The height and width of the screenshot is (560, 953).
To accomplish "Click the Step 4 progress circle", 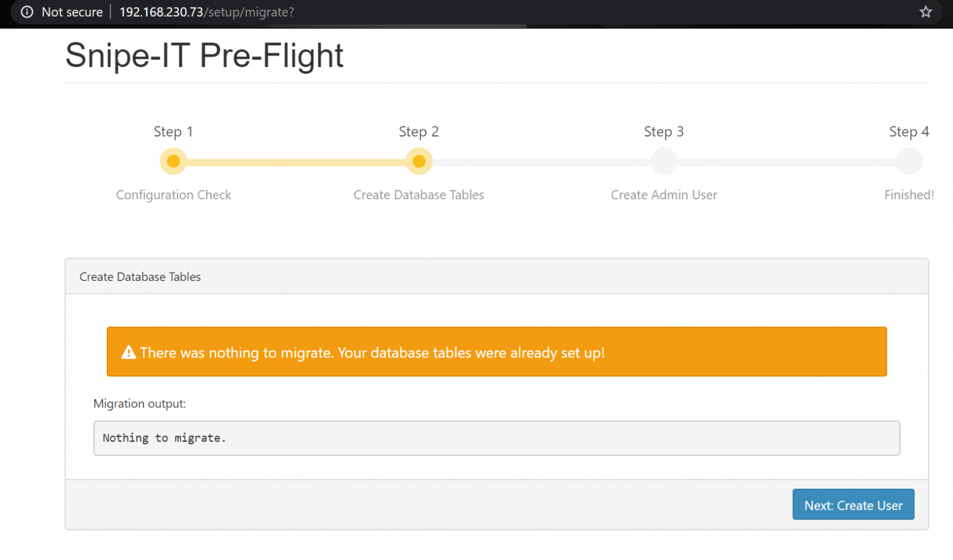I will [x=909, y=161].
